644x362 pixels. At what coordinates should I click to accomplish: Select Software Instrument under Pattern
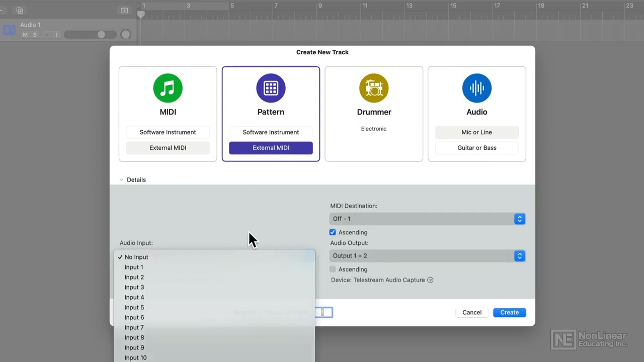pos(271,132)
